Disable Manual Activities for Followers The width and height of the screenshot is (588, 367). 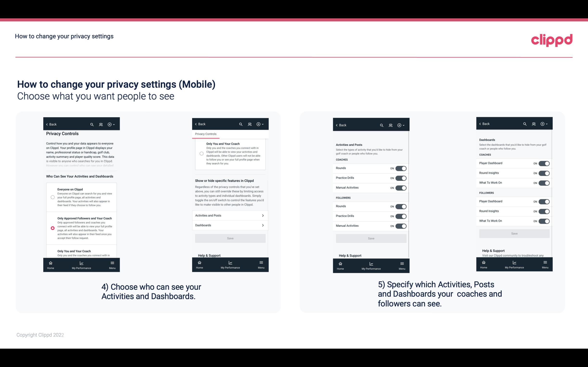(401, 225)
